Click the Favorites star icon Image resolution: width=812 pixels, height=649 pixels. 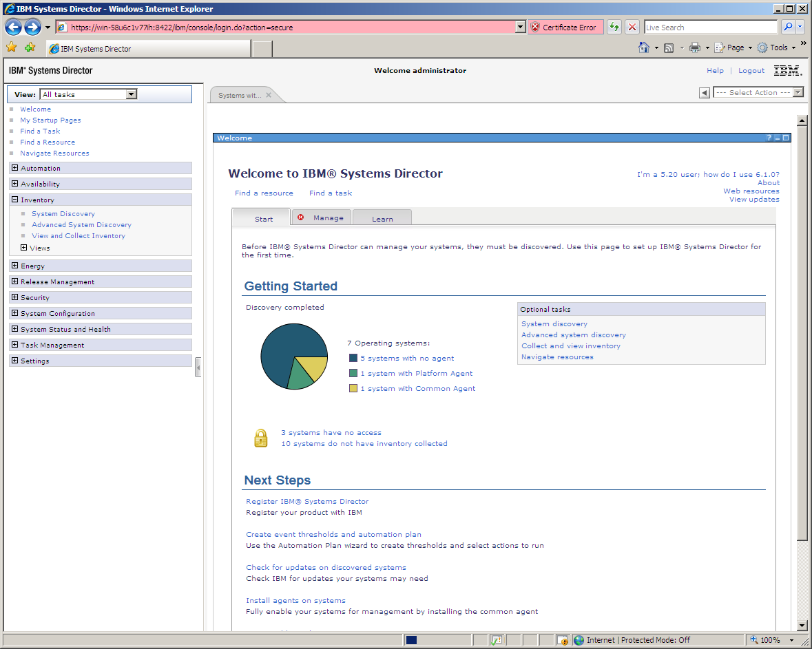tap(11, 47)
